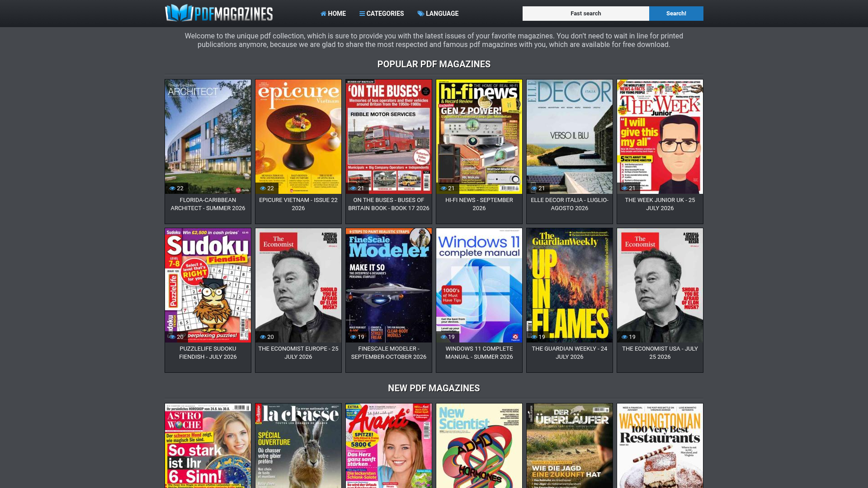Open Elle Decor Italia cover thumbnail
This screenshot has height=488, width=868.
click(570, 137)
